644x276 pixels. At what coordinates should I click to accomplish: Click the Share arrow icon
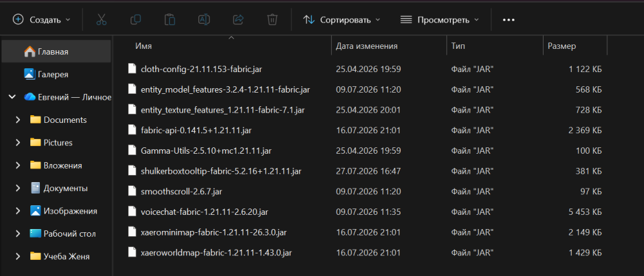coord(238,19)
